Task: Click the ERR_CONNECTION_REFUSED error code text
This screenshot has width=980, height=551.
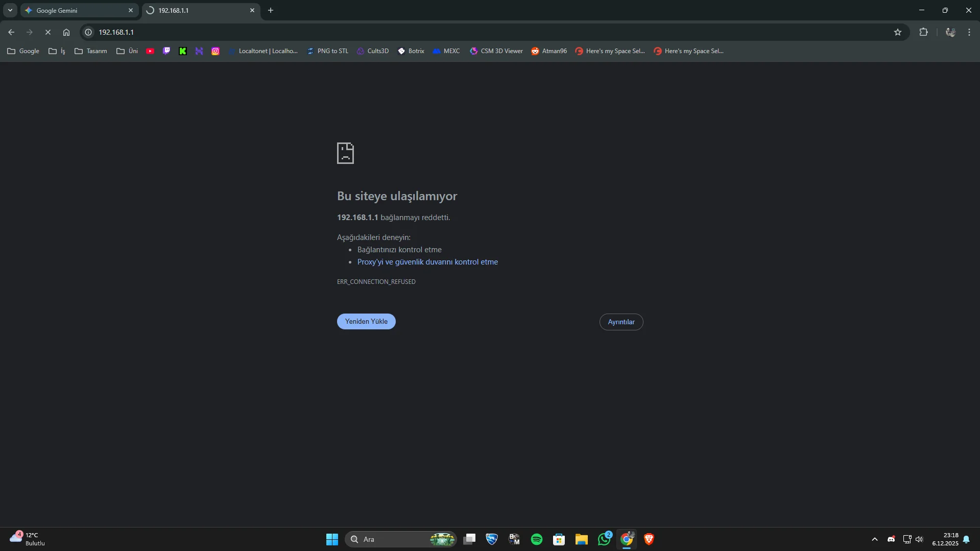Action: (x=376, y=282)
